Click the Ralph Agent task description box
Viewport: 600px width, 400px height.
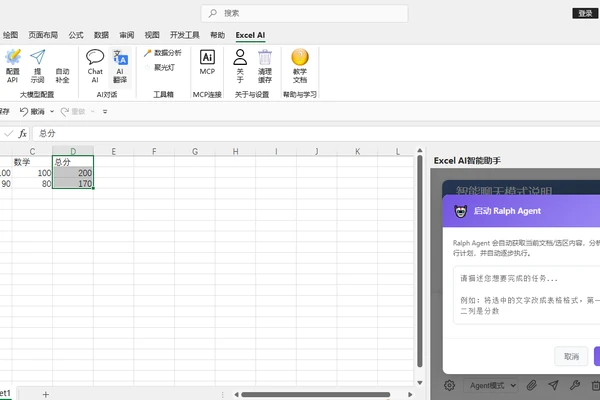pos(527,295)
